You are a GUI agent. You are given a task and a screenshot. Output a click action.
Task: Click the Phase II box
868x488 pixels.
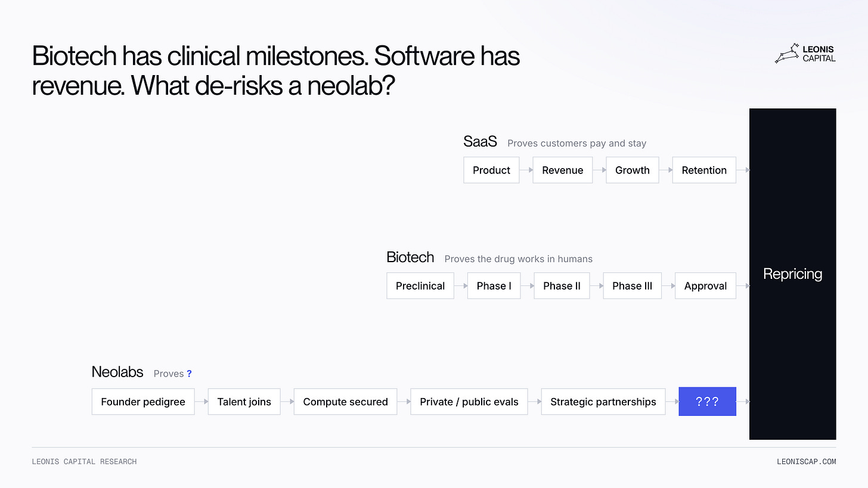tap(562, 285)
